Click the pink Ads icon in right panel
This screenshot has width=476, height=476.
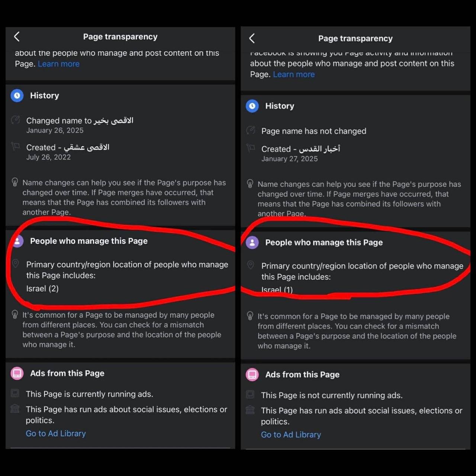(252, 375)
